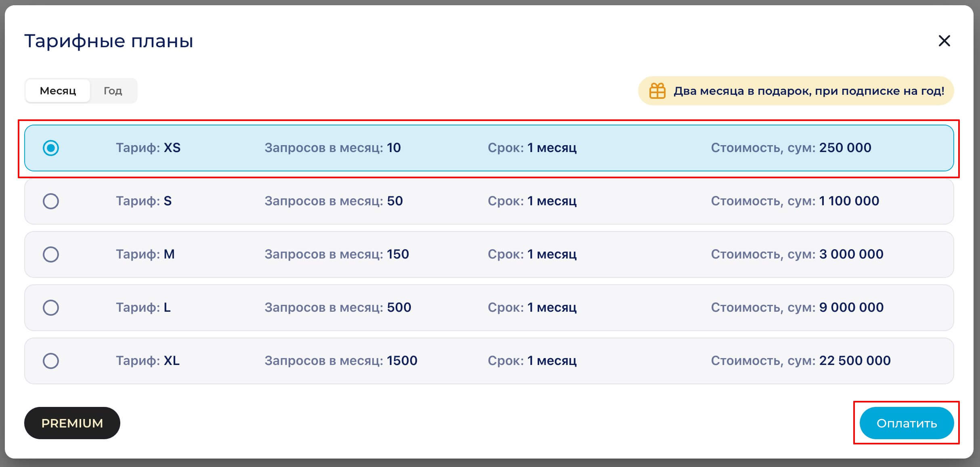The height and width of the screenshot is (467, 980).
Task: Click 'Запросов в месяц: 1500' text
Action: coord(341,361)
